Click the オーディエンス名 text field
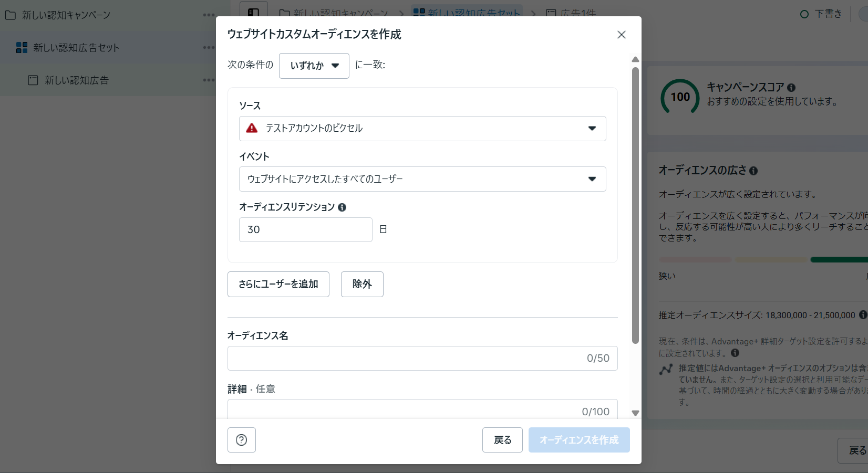This screenshot has height=473, width=868. (x=405, y=358)
